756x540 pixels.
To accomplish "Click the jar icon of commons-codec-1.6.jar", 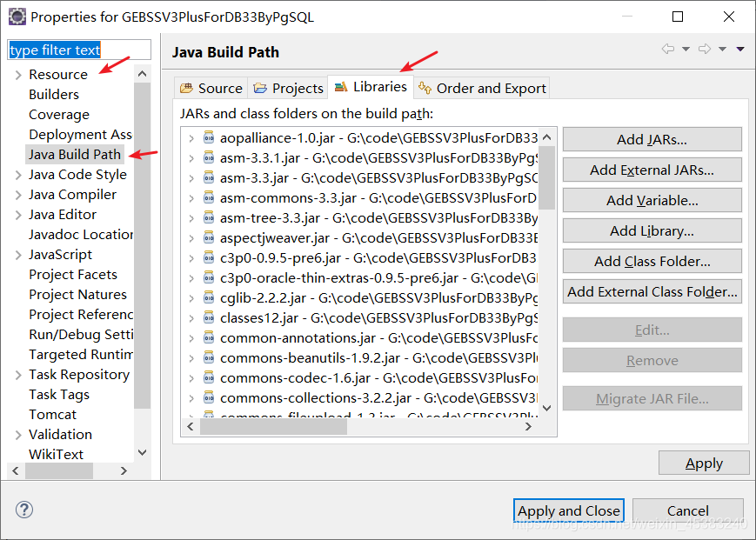I will (x=209, y=377).
